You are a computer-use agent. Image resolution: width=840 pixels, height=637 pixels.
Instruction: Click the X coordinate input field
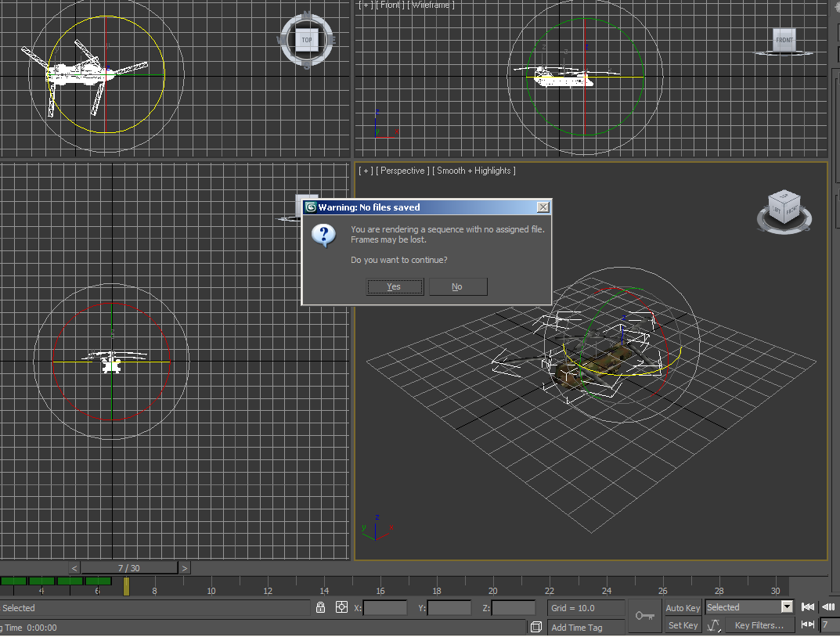click(385, 608)
